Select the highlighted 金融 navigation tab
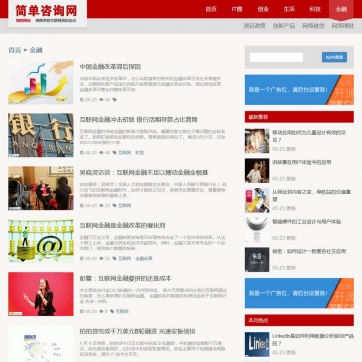 (x=341, y=9)
